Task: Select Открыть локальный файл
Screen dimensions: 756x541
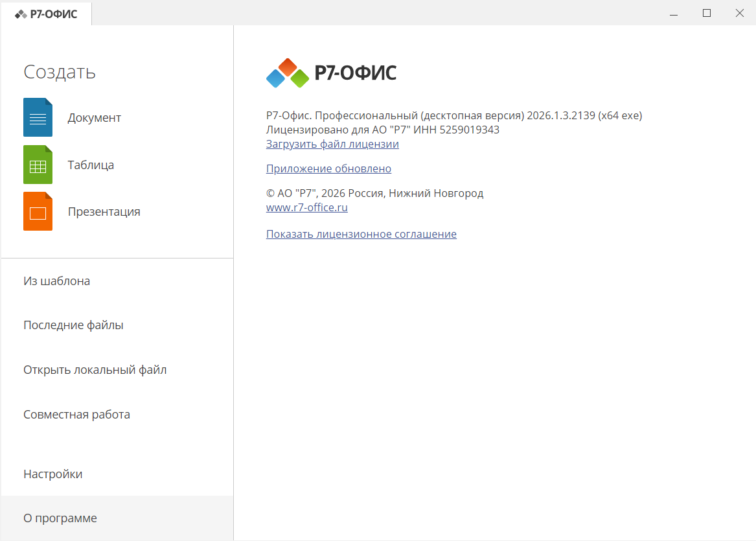Action: [x=117, y=370]
